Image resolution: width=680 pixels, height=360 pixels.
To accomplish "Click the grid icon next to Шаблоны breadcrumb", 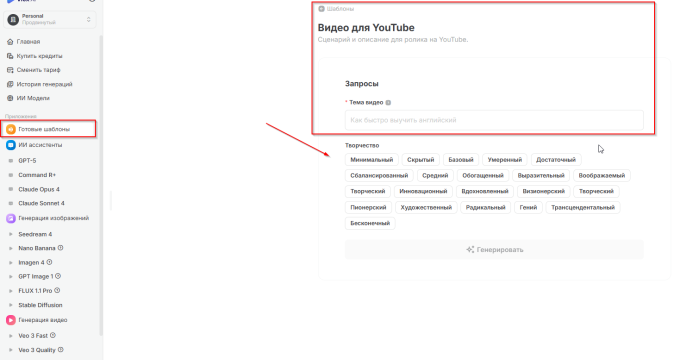I will [x=321, y=9].
